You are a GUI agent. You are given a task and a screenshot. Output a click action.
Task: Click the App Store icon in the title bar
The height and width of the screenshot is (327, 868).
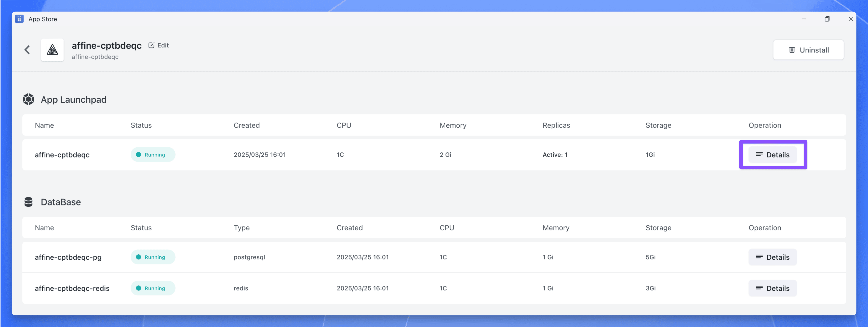19,19
